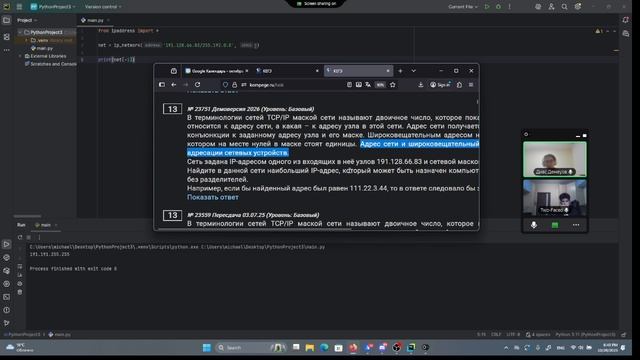Open browser extensions puzzle icon
640x360 pixels.
(x=459, y=85)
